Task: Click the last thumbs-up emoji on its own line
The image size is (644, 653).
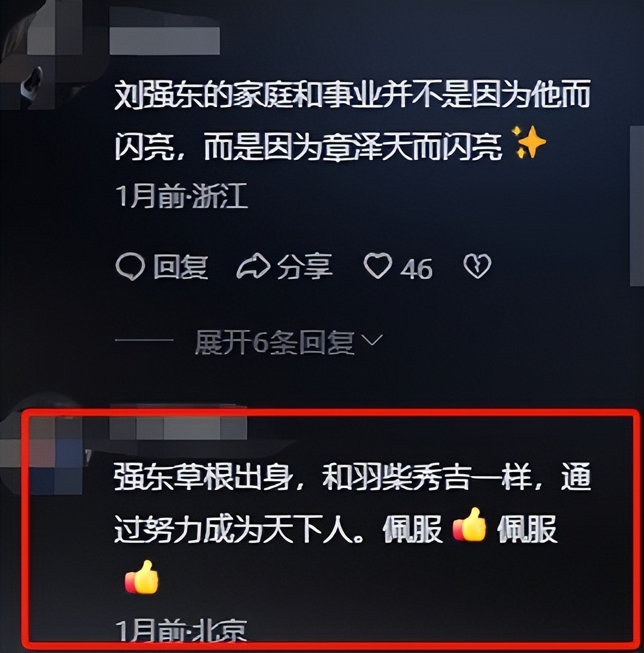Action: point(142,577)
